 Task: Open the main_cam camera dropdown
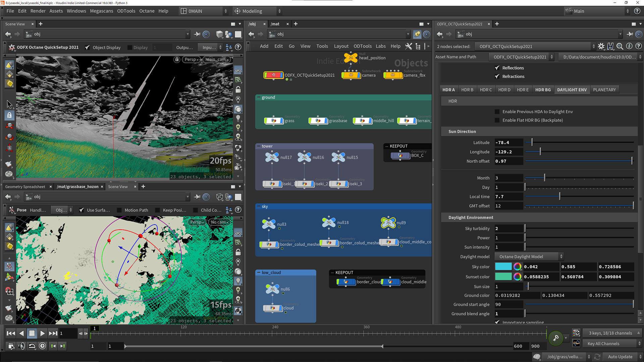(217, 59)
